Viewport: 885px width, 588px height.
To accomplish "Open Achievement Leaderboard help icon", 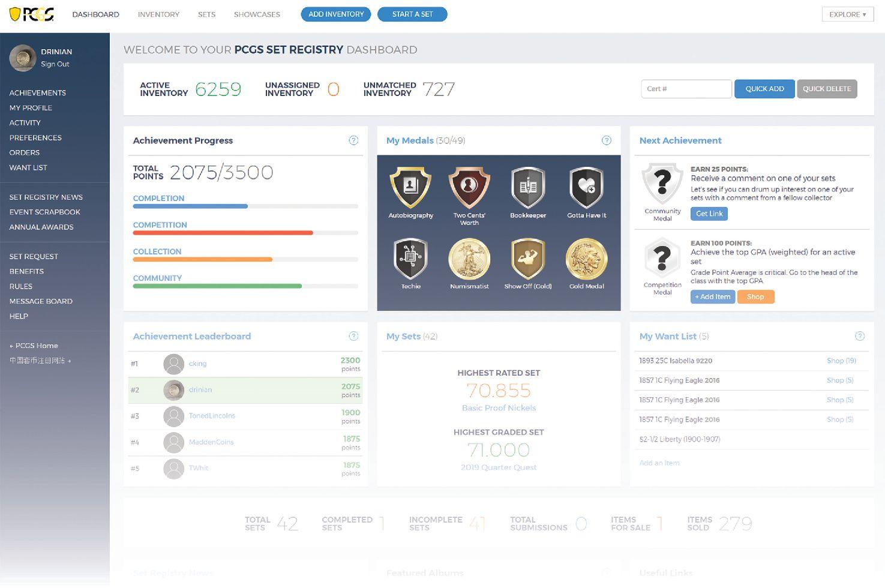I will [x=353, y=336].
